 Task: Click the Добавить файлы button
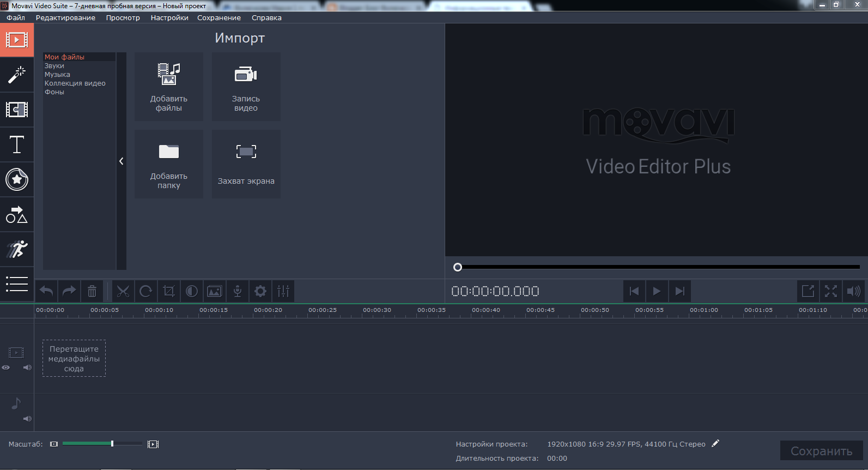[x=169, y=87]
